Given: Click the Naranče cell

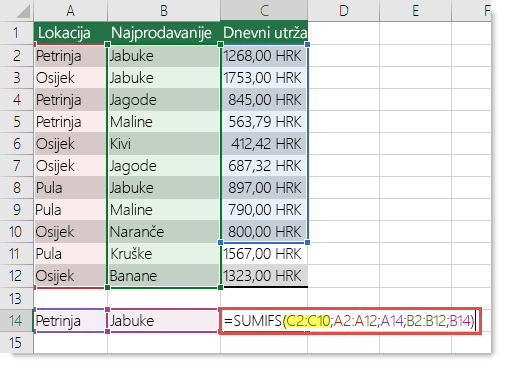Looking at the screenshot, I should [164, 232].
